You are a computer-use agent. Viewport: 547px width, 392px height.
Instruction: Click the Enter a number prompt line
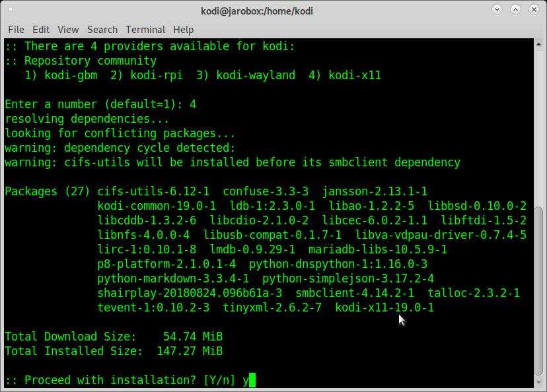(x=99, y=104)
